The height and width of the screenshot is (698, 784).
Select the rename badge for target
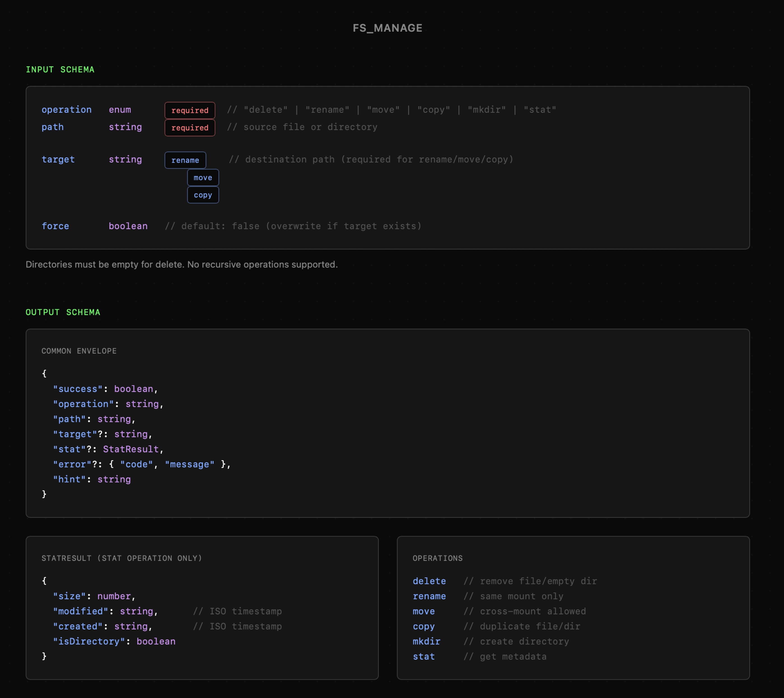185,160
